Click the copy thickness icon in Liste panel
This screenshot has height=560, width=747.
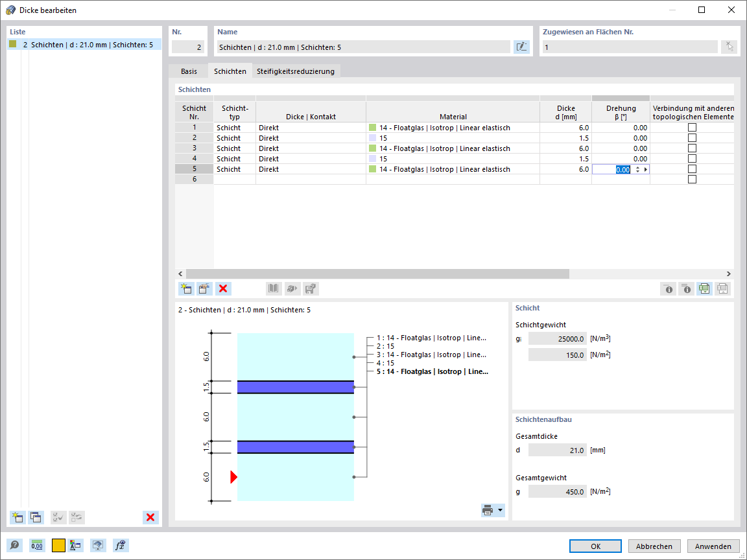click(36, 517)
